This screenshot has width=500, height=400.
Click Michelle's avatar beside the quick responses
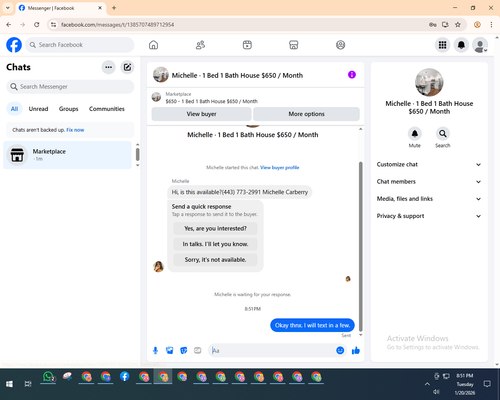pyautogui.click(x=158, y=266)
